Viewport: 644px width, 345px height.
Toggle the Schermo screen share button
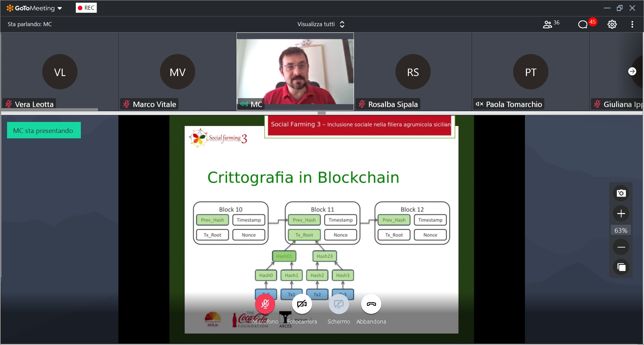coord(339,304)
